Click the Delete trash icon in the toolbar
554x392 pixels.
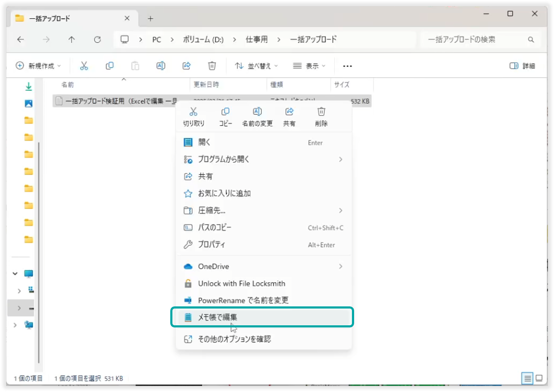212,66
